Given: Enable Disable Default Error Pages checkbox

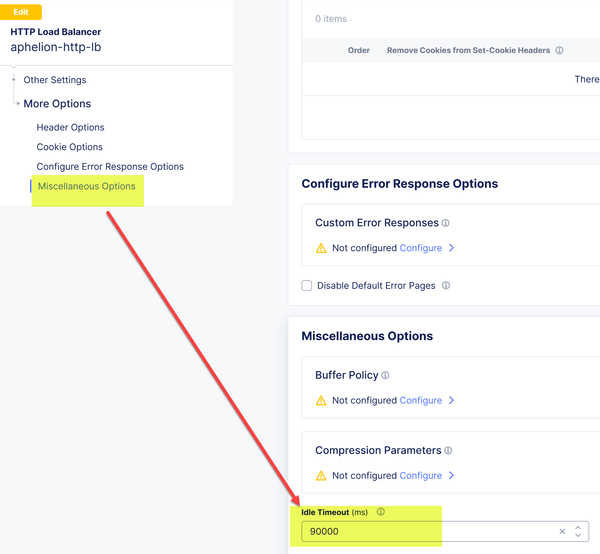Looking at the screenshot, I should [x=307, y=286].
